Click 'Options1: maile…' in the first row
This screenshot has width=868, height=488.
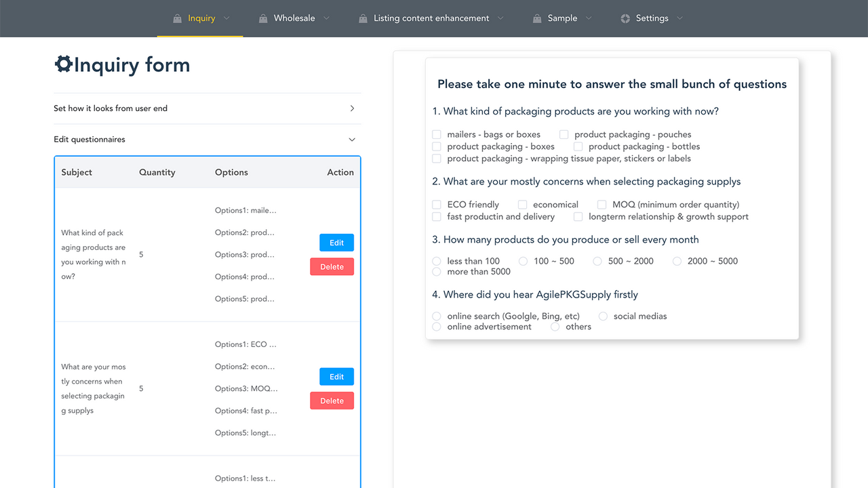click(x=245, y=210)
